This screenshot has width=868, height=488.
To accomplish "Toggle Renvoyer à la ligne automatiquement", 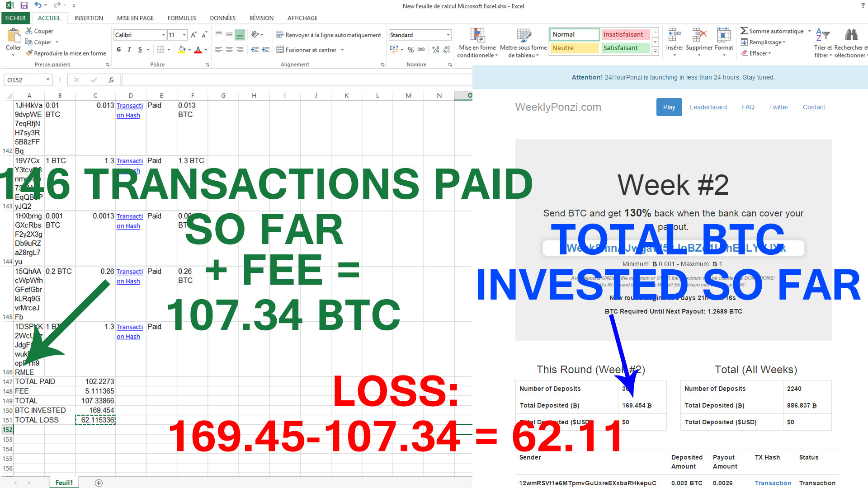I will pyautogui.click(x=329, y=35).
